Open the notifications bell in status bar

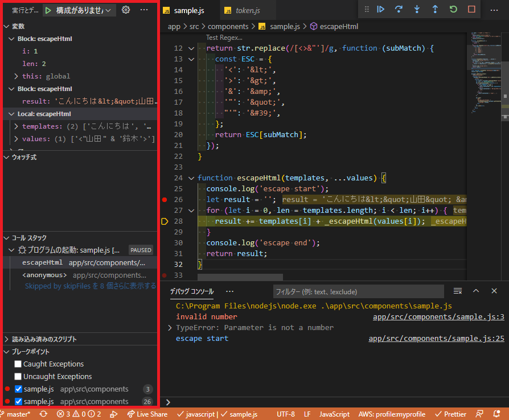(x=496, y=414)
